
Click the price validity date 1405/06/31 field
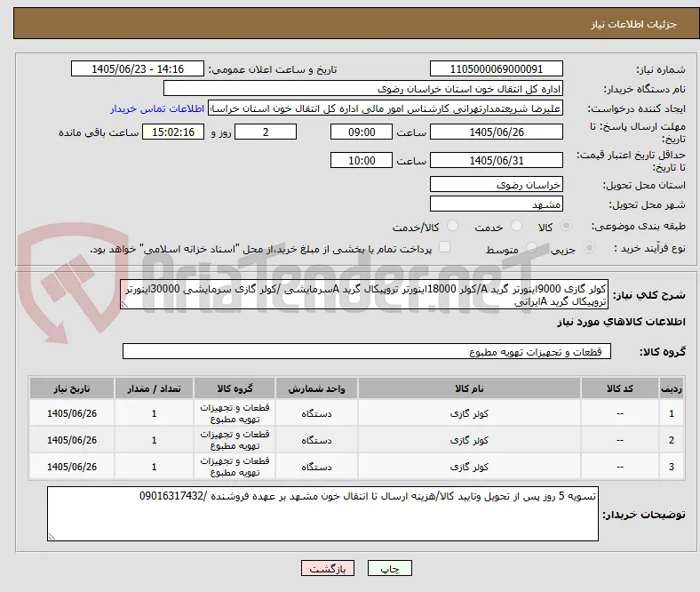(x=497, y=160)
